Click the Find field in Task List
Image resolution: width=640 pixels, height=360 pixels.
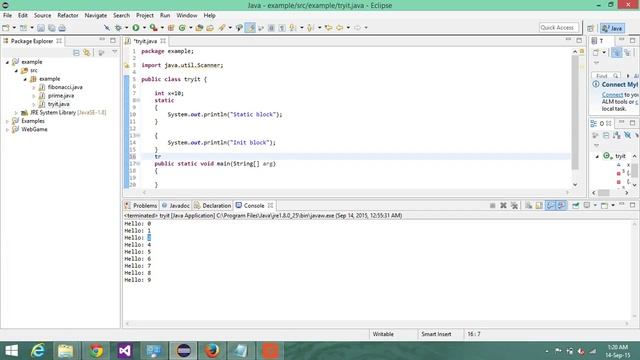coord(606,76)
